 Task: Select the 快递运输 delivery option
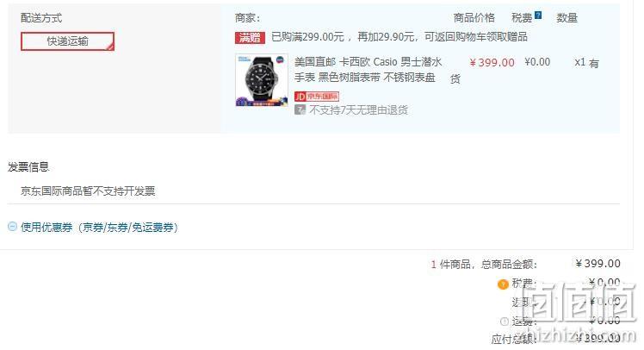click(67, 41)
